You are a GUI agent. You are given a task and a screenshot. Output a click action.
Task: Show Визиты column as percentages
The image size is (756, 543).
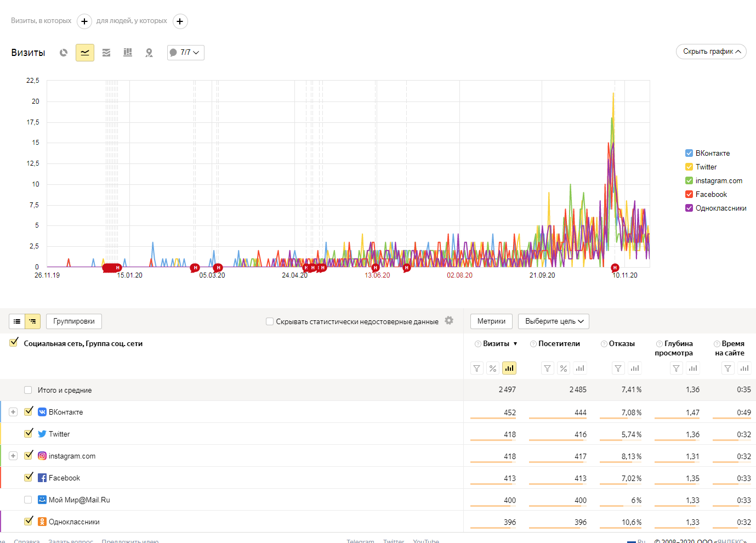click(x=493, y=368)
